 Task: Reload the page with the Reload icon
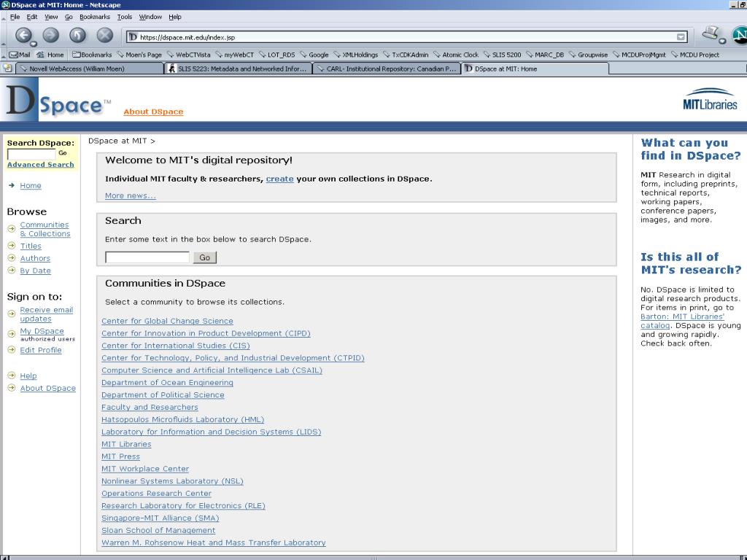point(77,35)
